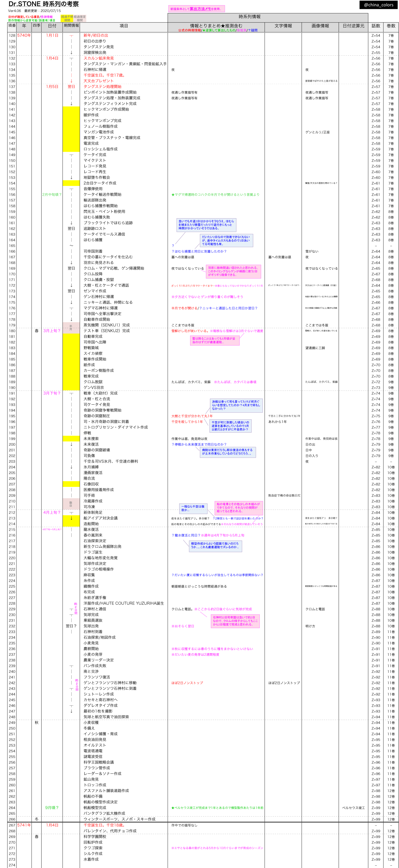Select the 未来復活 item cell
This screenshot has height=868, width=399.
[91, 445]
